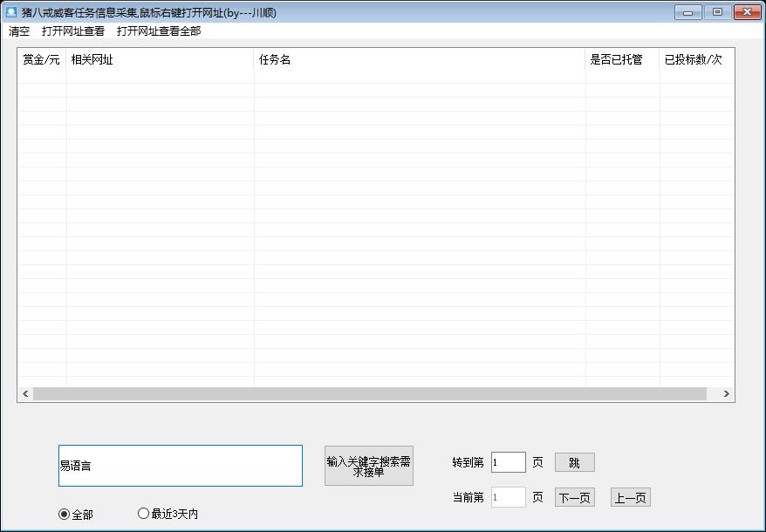766x532 pixels.
Task: Close the window
Action: (x=747, y=12)
